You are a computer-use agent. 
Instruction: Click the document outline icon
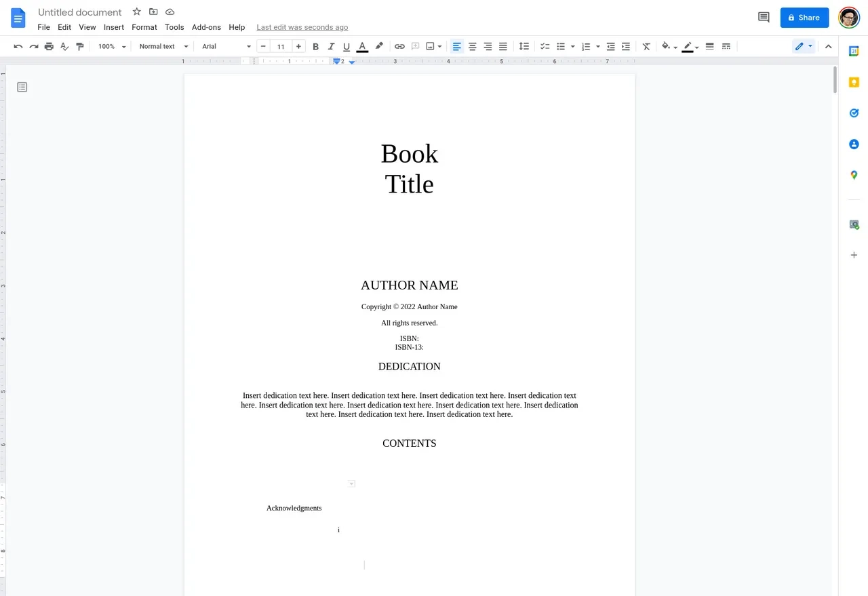point(22,87)
